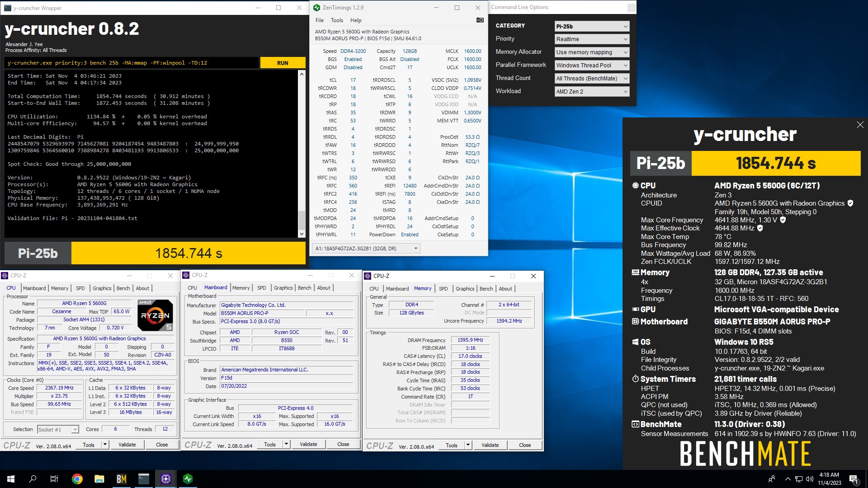The height and width of the screenshot is (488, 868).
Task: Open CPU-Z Socket #1 selection dropdown
Action: [58, 429]
